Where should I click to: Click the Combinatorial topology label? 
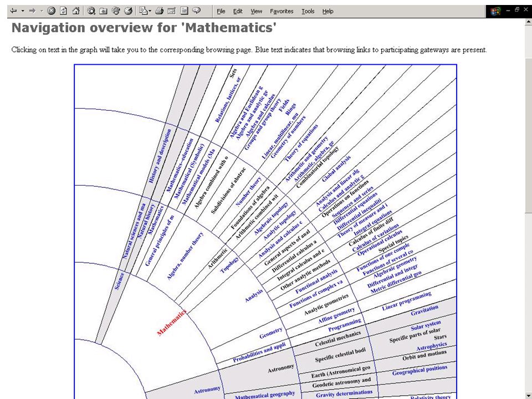[317, 167]
